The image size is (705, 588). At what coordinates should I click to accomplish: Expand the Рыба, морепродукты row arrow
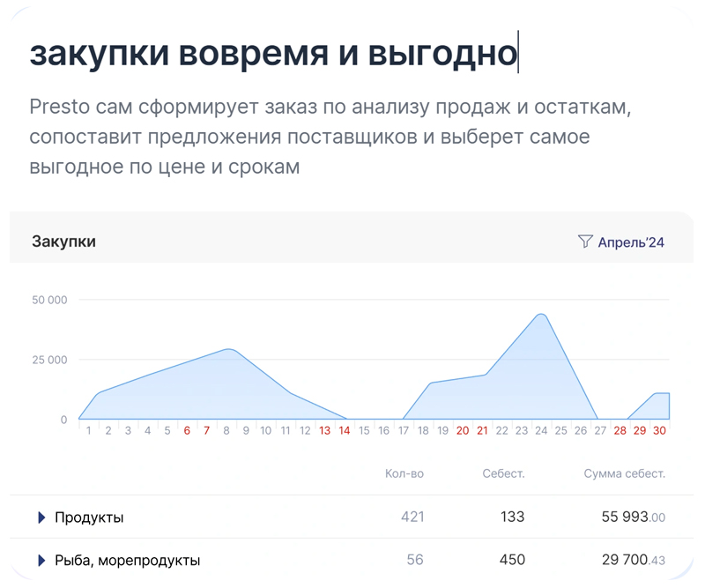pos(41,561)
